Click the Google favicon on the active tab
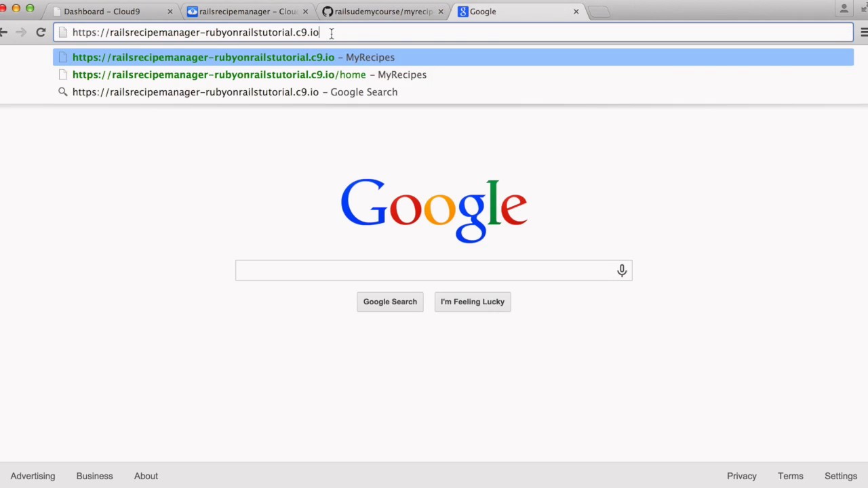 pos(463,12)
